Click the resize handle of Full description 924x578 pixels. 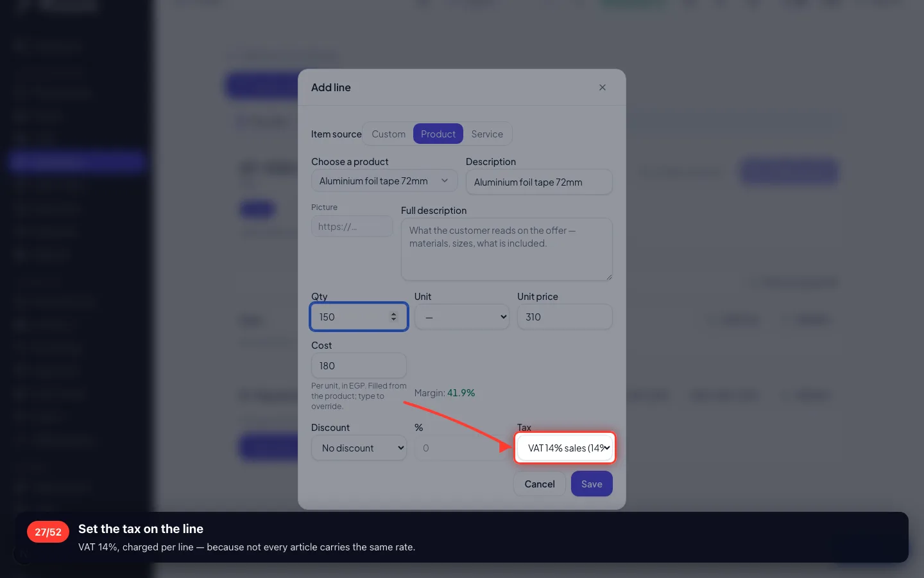coord(608,277)
